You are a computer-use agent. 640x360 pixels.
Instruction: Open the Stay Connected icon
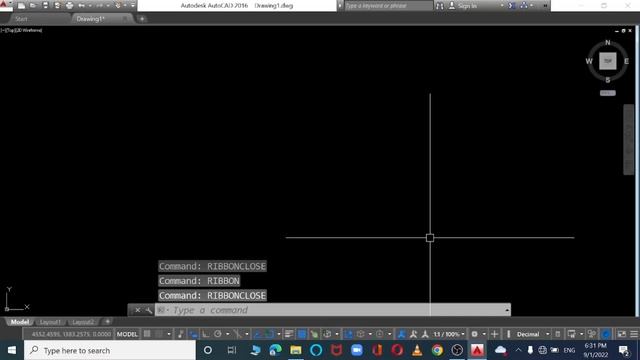click(x=524, y=6)
